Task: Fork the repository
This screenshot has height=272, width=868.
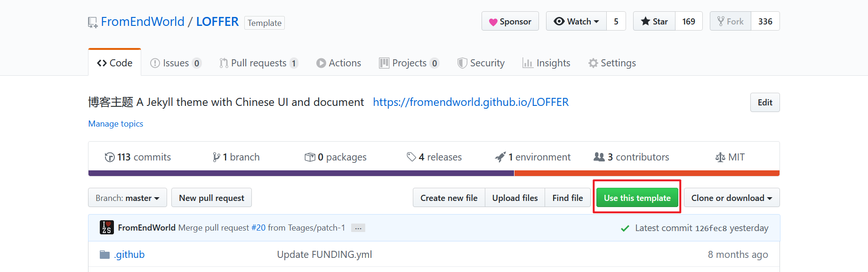Action: [x=731, y=21]
